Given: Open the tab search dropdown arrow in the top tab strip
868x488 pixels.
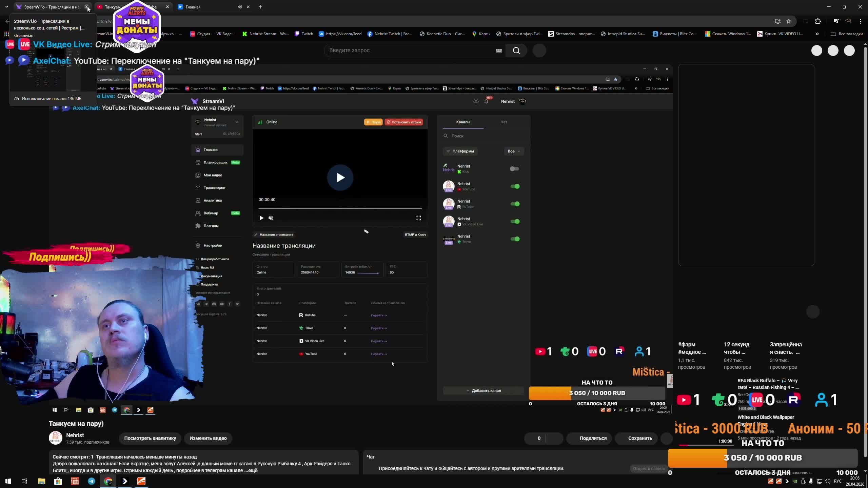Looking at the screenshot, I should [6, 7].
